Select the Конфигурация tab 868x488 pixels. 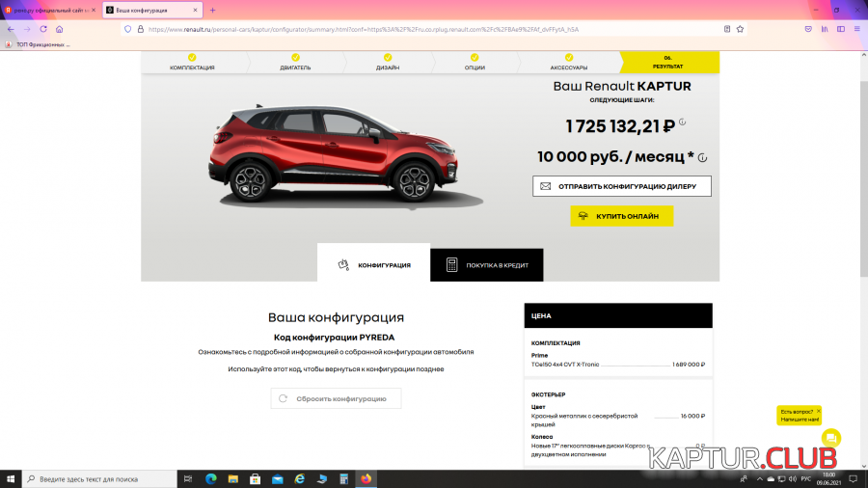click(373, 265)
